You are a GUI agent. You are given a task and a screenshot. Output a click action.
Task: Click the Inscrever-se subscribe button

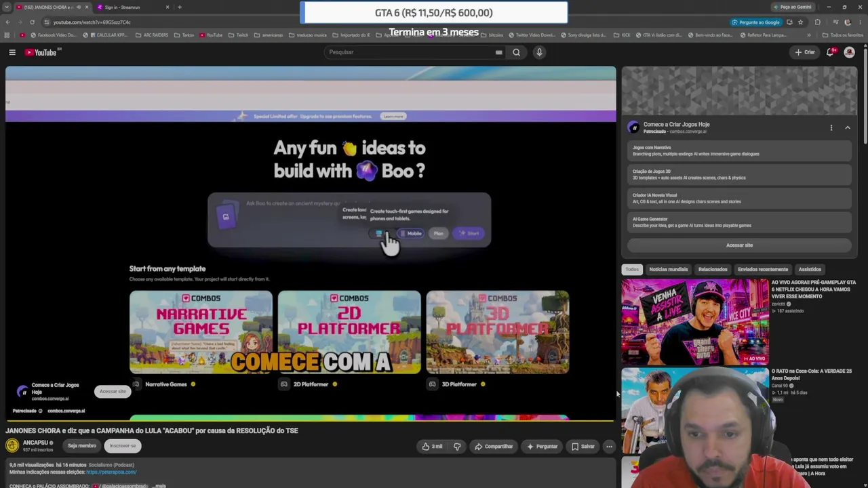123,446
